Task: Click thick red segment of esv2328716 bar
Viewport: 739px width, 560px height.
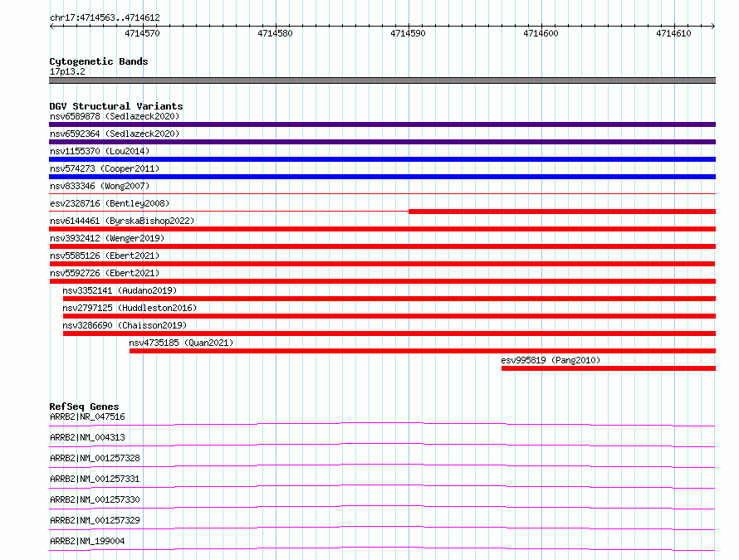Action: coord(562,212)
